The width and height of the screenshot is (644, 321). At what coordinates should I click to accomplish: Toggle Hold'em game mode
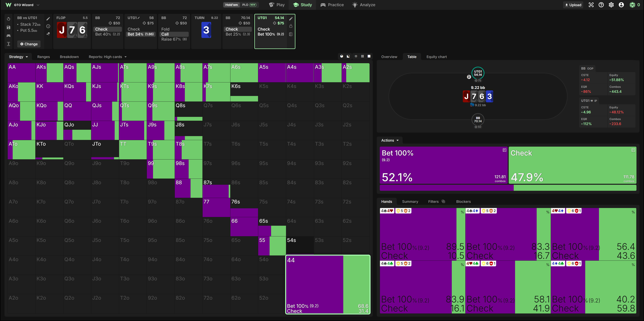pos(232,5)
